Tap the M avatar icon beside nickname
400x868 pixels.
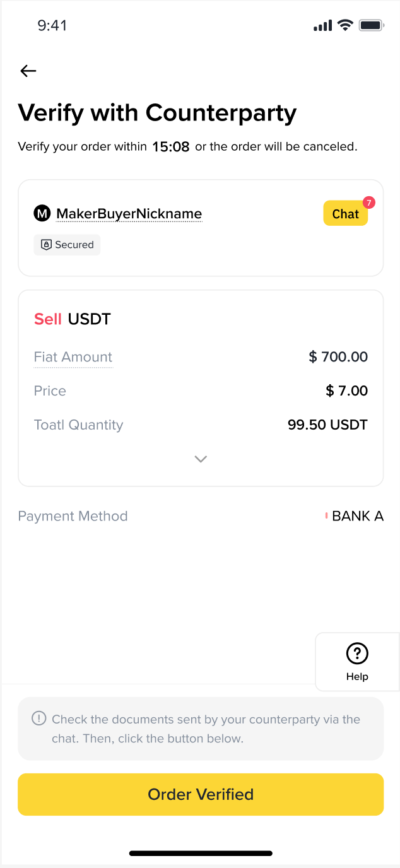tap(42, 214)
